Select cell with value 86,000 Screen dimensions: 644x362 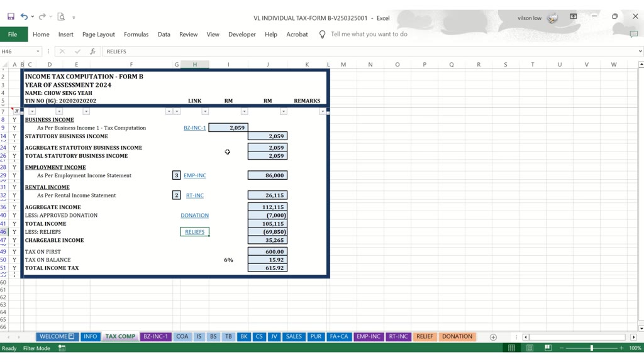(267, 175)
